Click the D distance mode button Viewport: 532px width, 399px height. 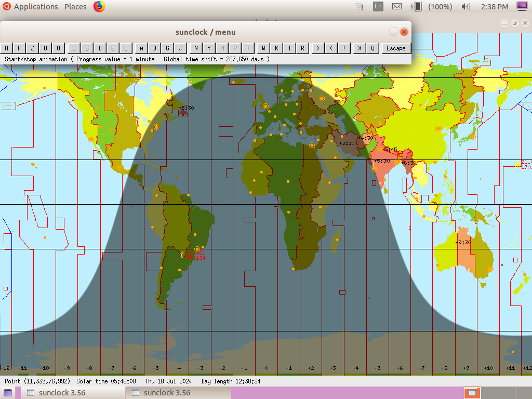100,48
